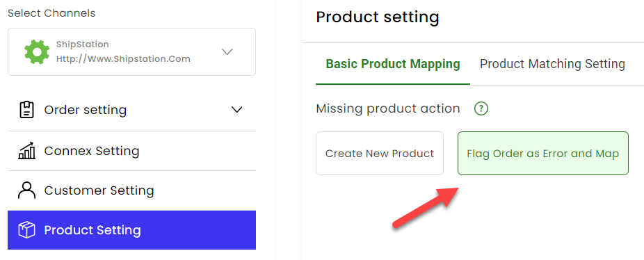
Task: Click the green ShipStation gear icon
Action: 37,51
